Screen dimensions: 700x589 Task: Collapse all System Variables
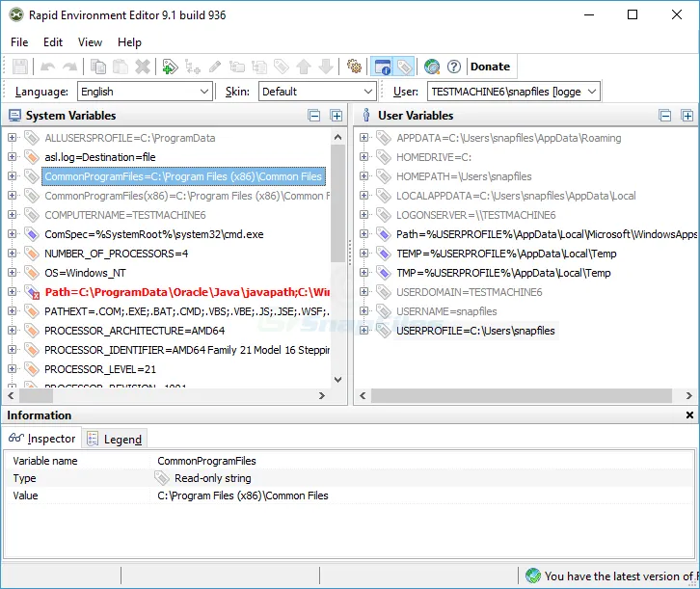pyautogui.click(x=314, y=116)
